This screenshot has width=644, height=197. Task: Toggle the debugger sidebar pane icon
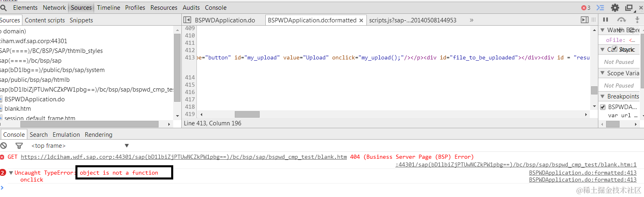pos(584,20)
